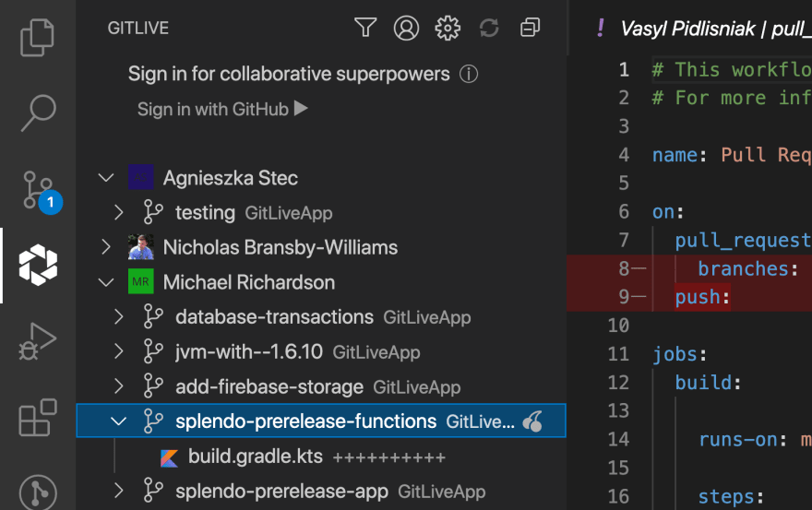
Task: Click Nicholas Bransby-Williams' photo avatar
Action: [141, 247]
